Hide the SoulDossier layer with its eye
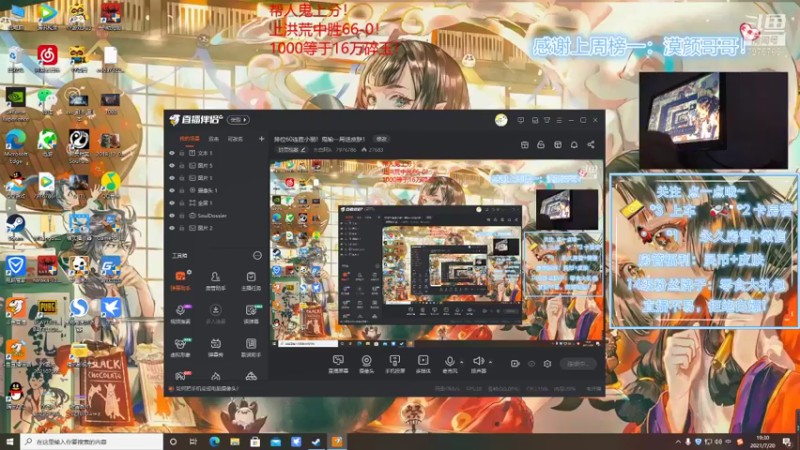 point(172,215)
